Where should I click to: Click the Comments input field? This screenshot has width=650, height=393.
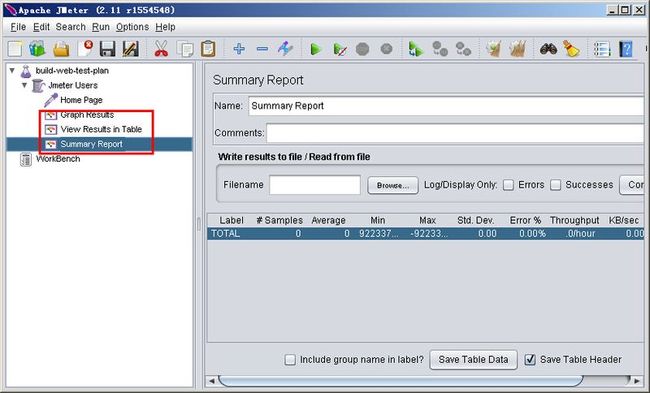pos(455,133)
